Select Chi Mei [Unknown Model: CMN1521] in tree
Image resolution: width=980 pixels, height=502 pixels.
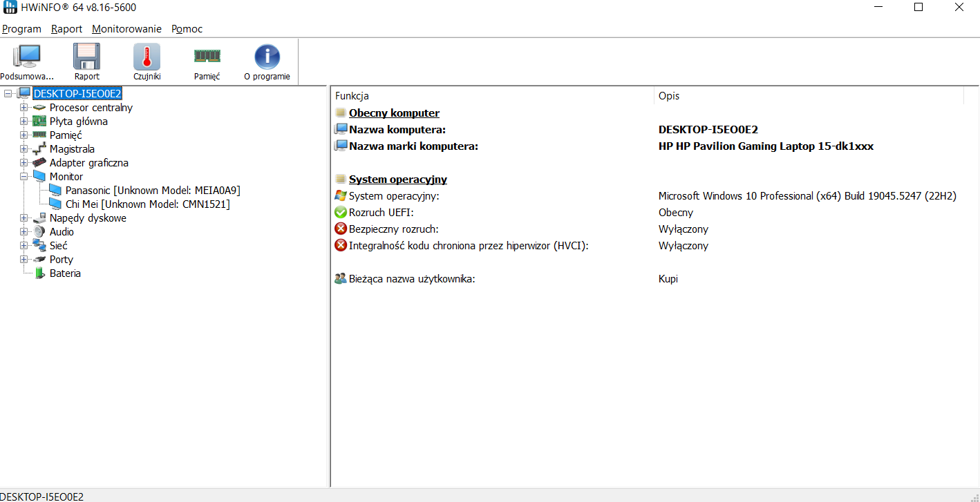pos(147,204)
